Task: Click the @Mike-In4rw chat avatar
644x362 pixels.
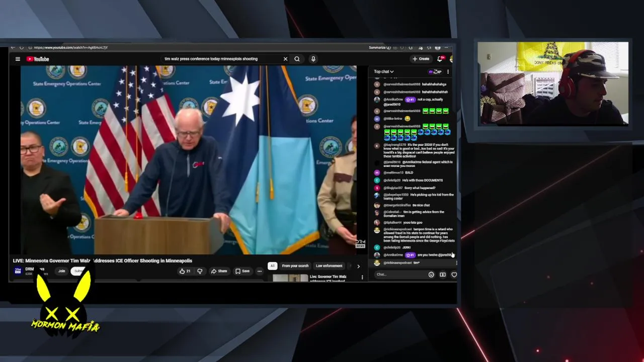Action: coord(377,119)
